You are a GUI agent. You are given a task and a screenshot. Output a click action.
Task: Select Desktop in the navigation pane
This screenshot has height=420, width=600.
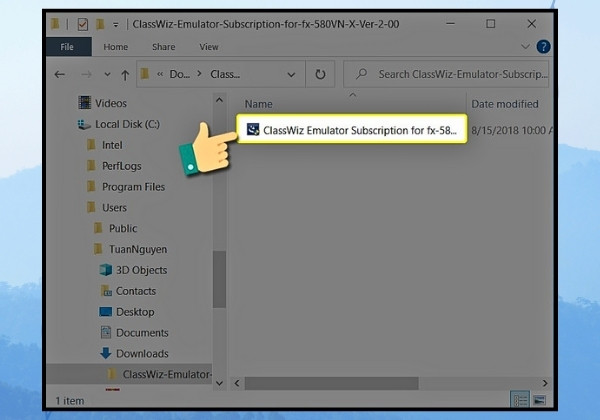click(x=135, y=312)
